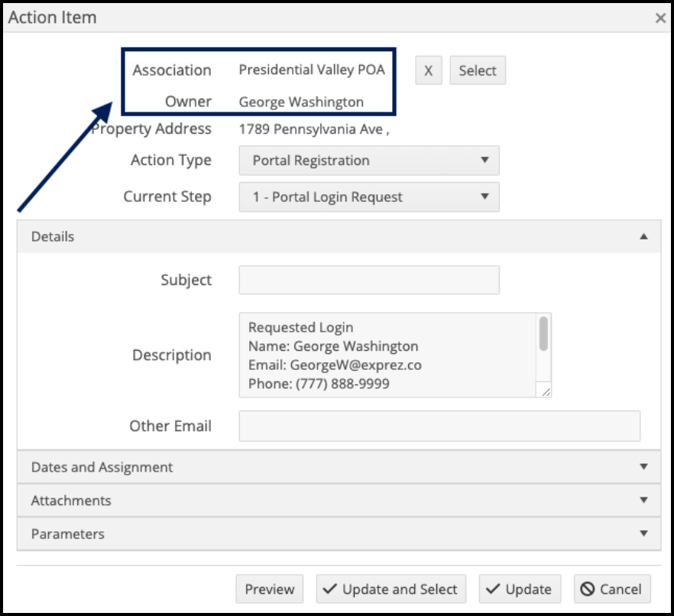Click the Requested Login line in Description
674x616 pixels.
(x=301, y=328)
